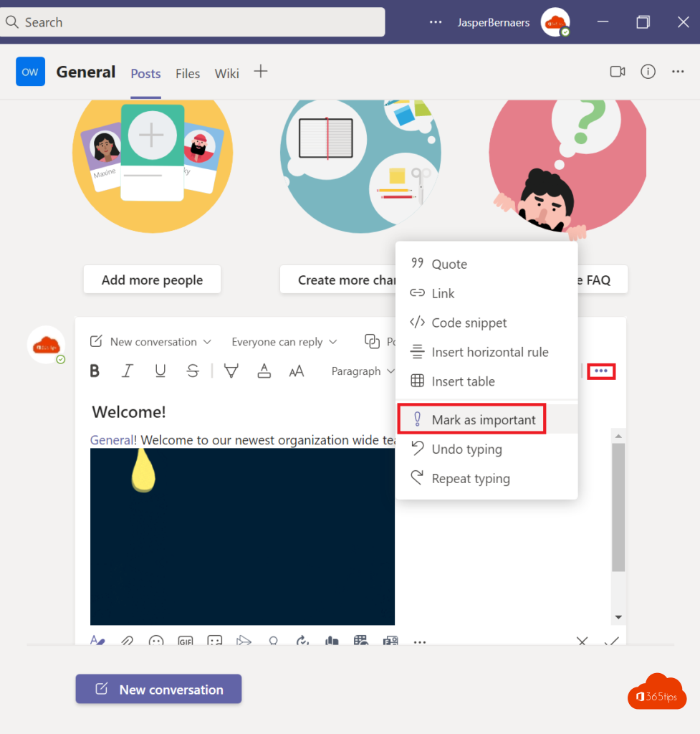Click the General mention in the message

112,440
